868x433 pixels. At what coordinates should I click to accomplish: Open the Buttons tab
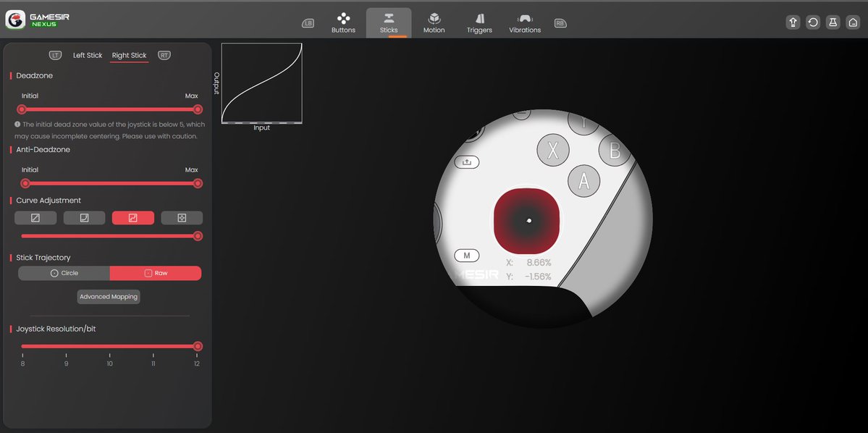click(343, 22)
